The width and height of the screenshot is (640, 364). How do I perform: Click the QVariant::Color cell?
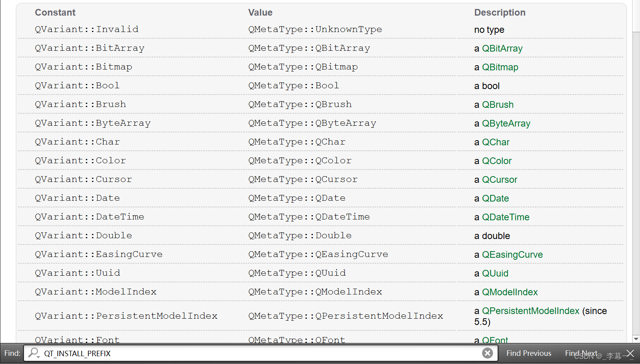(80, 161)
